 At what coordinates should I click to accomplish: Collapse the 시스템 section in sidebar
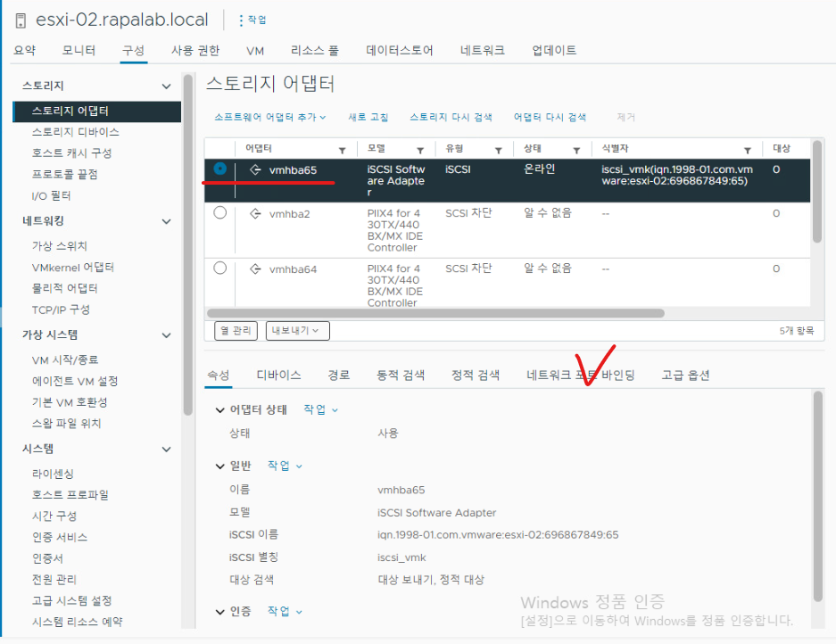pos(166,450)
